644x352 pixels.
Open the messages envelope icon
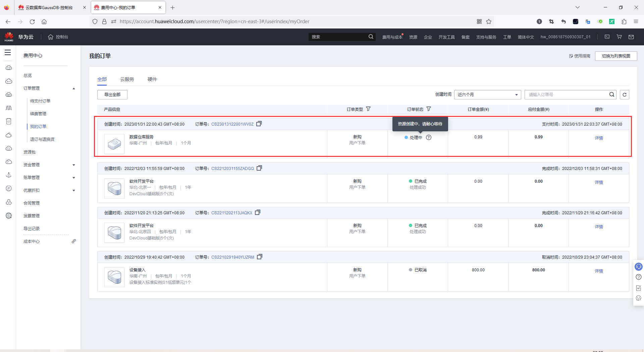click(x=631, y=37)
